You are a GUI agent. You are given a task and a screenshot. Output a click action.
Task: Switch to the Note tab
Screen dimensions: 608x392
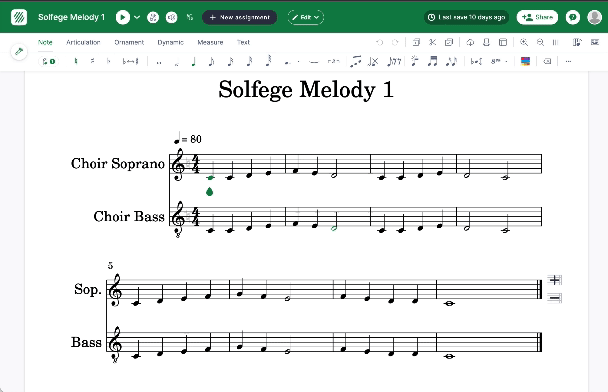tap(45, 42)
